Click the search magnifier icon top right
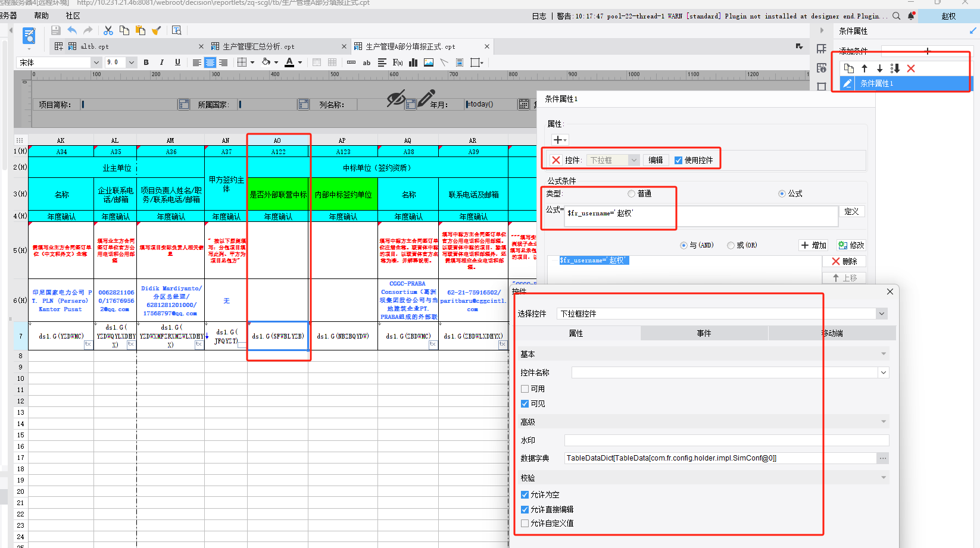The width and height of the screenshot is (980, 548). coord(897,16)
